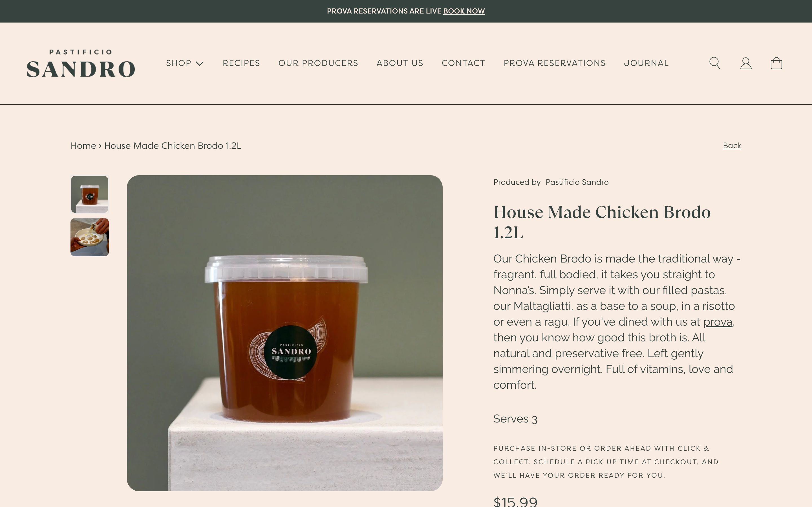Click the Pastificio Sandro producer name
Viewport: 812px width, 507px height.
click(577, 182)
